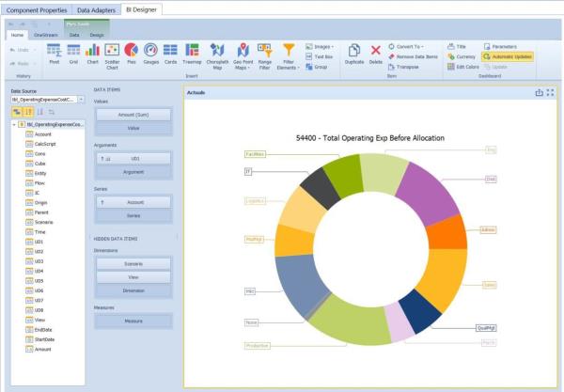Click the red Delete item icon
Image resolution: width=564 pixels, height=392 pixels.
pos(376,53)
